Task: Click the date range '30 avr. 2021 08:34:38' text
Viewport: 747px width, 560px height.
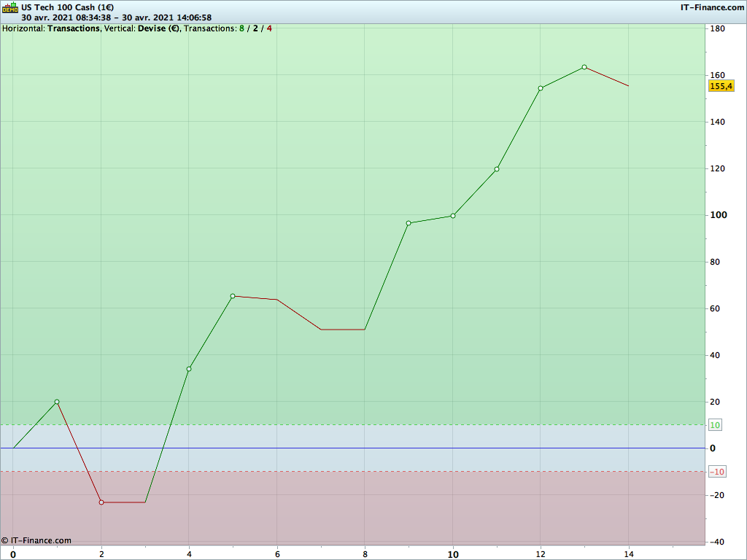Action: click(66, 17)
